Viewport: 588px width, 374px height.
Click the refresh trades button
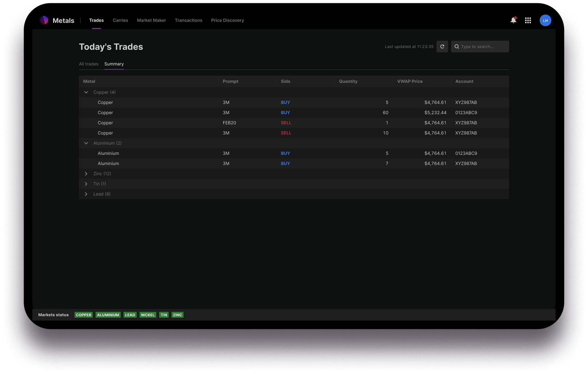click(442, 47)
